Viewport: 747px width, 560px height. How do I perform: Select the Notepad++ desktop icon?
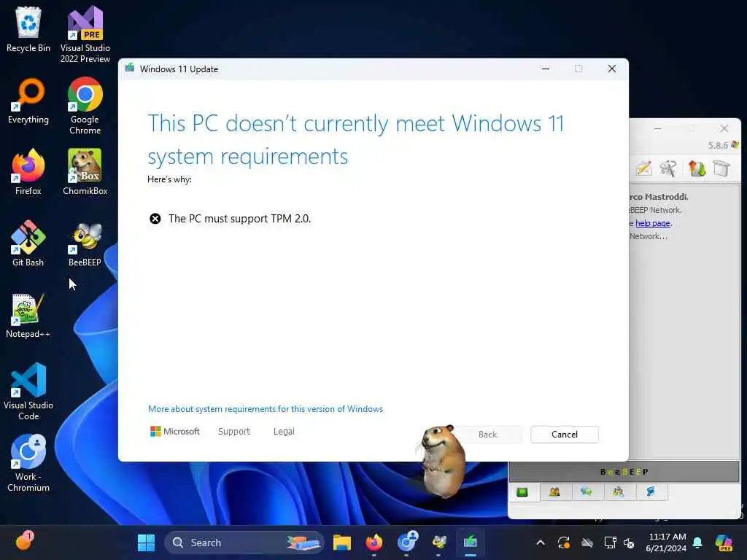(x=28, y=315)
